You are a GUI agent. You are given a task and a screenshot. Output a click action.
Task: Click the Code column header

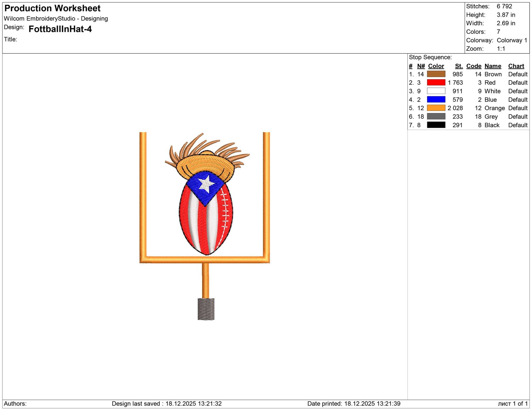click(473, 66)
